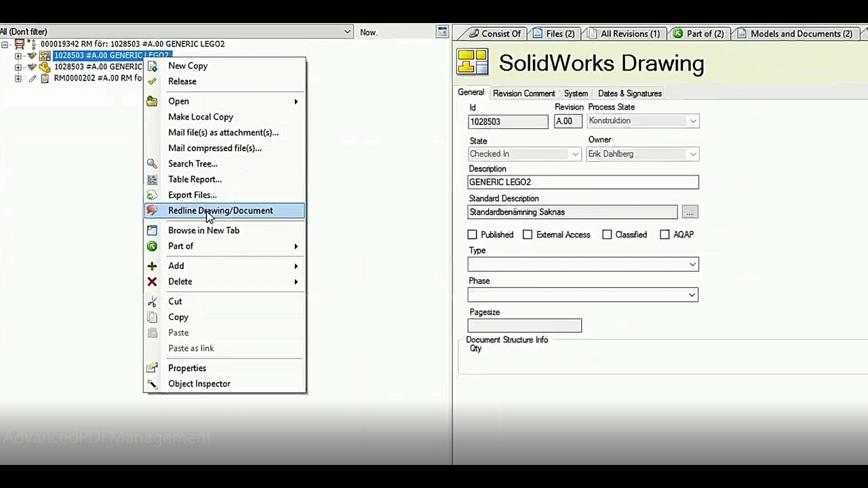868x488 pixels.
Task: Expand the RM0000202 tree node
Action: pyautogui.click(x=18, y=78)
